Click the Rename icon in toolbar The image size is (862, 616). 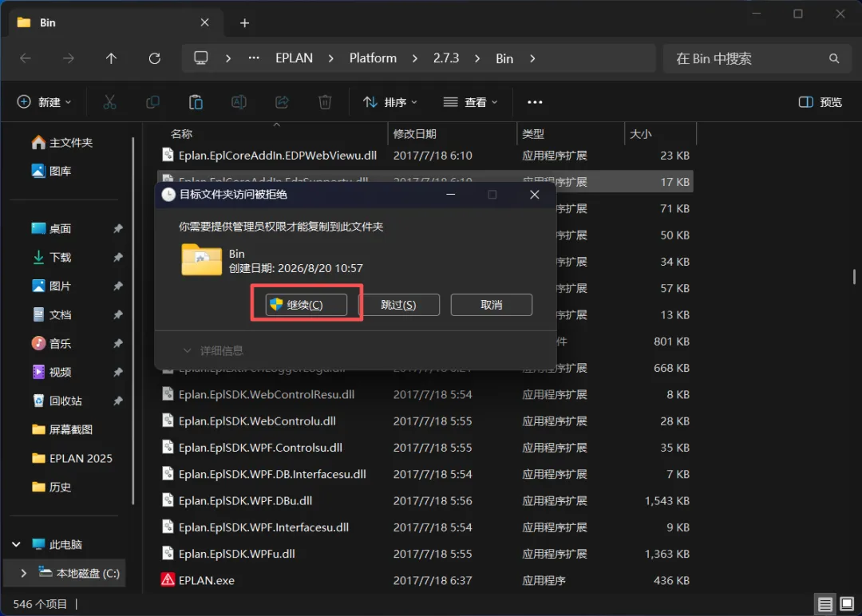[239, 102]
